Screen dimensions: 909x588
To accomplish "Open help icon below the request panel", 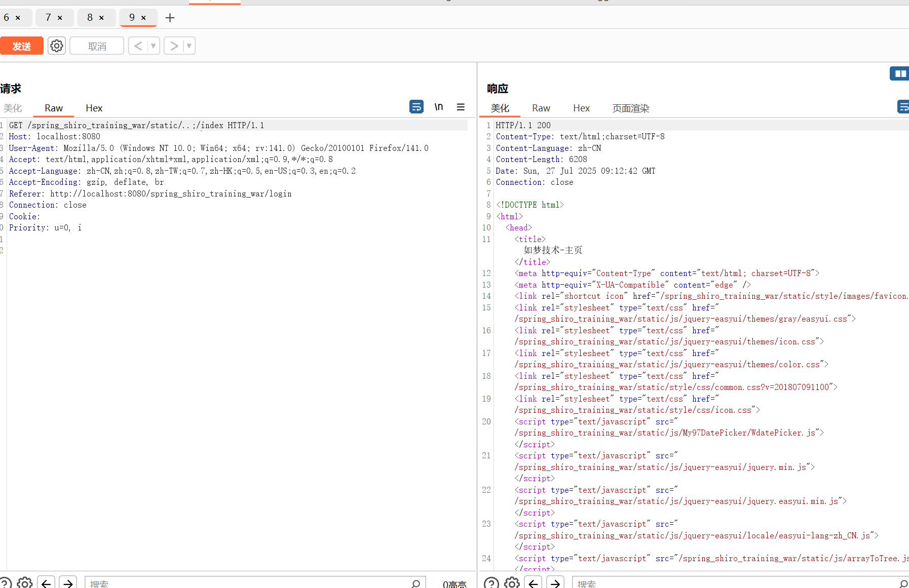I will [x=5, y=583].
